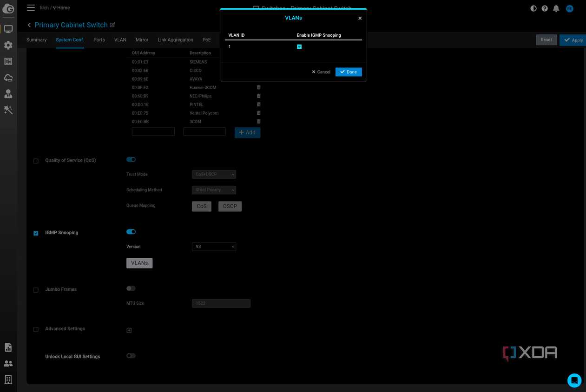
Task: Click the SIEMENS description row
Action: [x=198, y=62]
